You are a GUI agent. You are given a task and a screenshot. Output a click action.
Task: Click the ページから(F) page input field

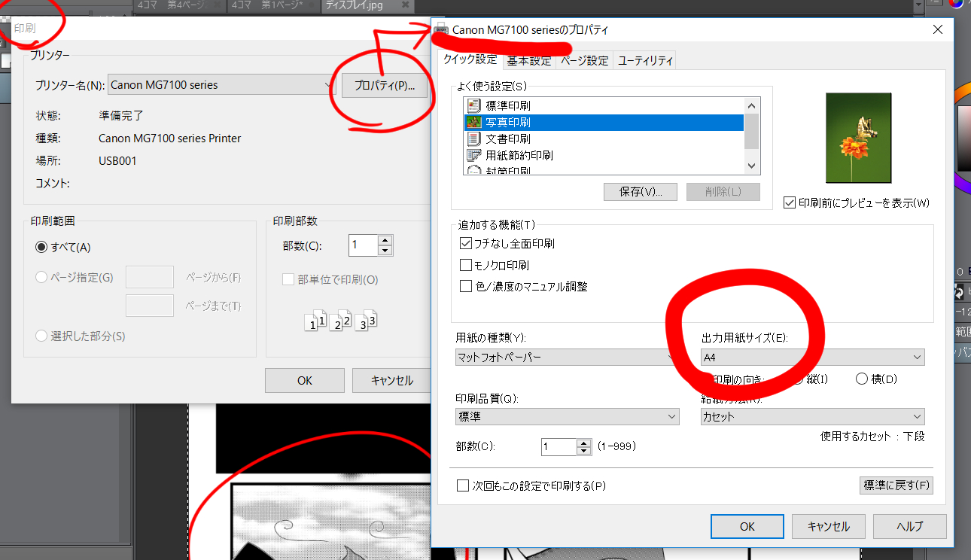[x=150, y=277]
